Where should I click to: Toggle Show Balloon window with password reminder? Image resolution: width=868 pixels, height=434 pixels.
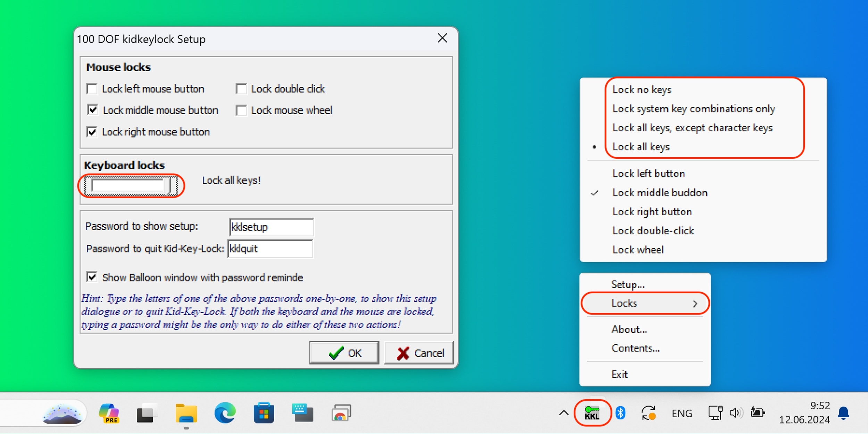[x=92, y=277]
